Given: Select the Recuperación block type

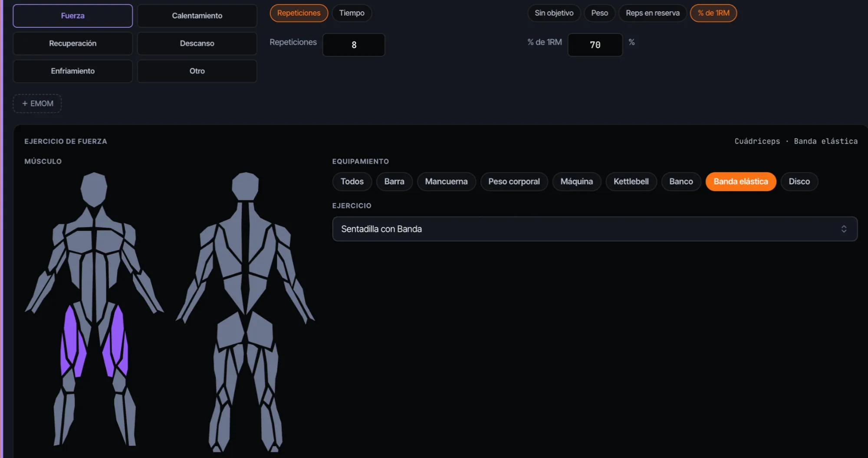Looking at the screenshot, I should coord(72,43).
